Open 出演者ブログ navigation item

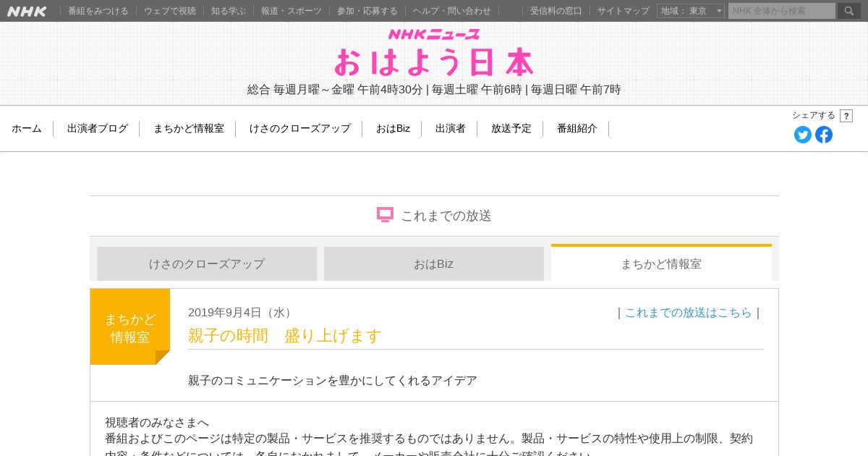pyautogui.click(x=98, y=128)
